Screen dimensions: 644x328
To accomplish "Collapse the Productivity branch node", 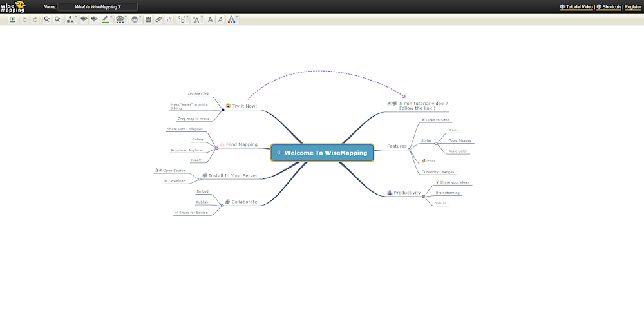I will coord(424,197).
